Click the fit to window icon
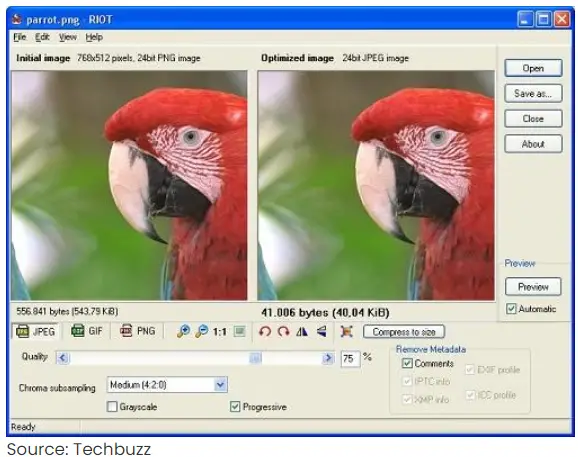Viewport: 578px width, 457px height. point(240,331)
